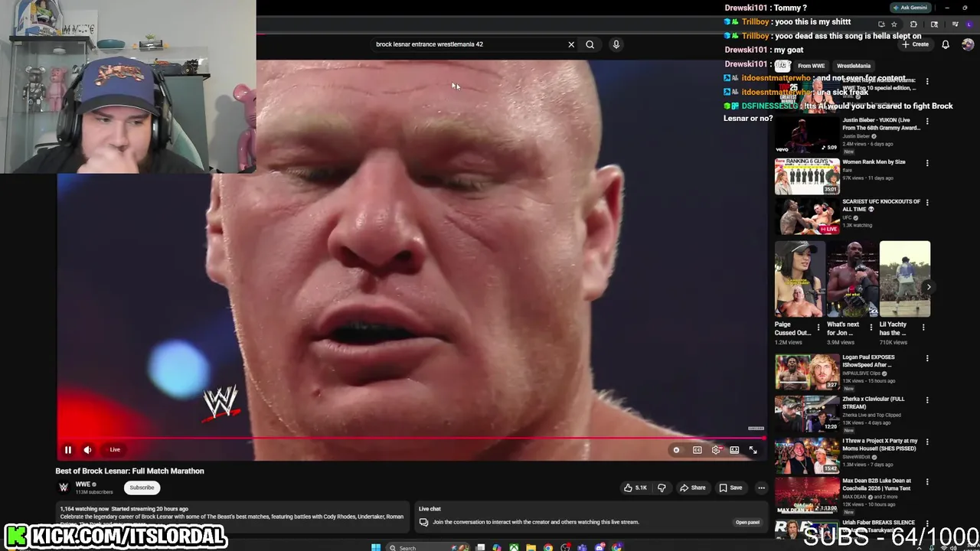
Task: Open the more actions ellipsis below the video
Action: pos(761,487)
